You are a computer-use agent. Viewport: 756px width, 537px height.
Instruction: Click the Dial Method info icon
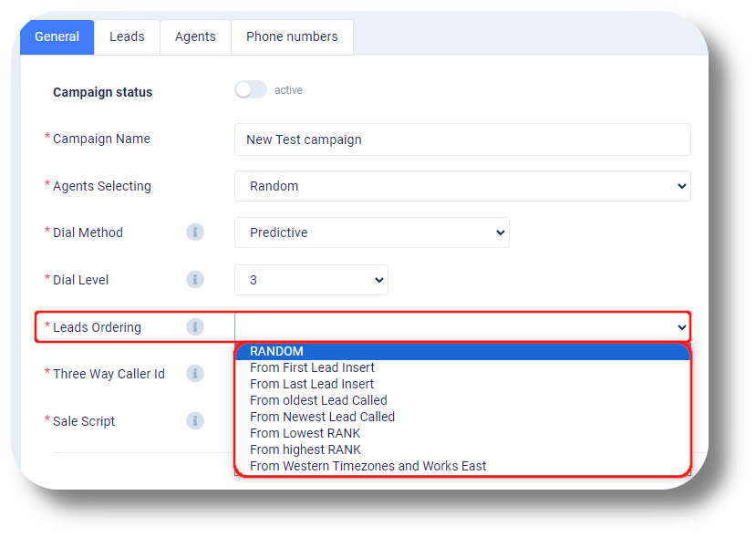pyautogui.click(x=195, y=232)
